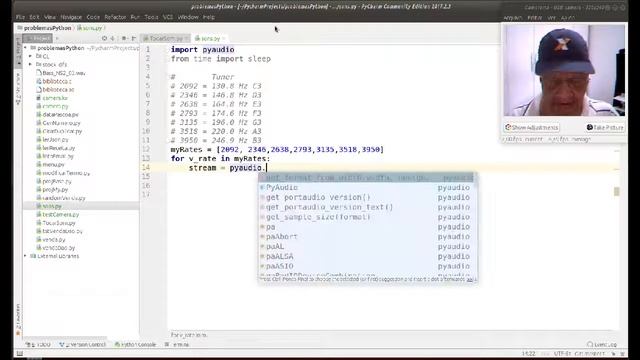Image resolution: width=640 pixels, height=360 pixels.
Task: Choose paAL from completion list
Action: click(367, 246)
